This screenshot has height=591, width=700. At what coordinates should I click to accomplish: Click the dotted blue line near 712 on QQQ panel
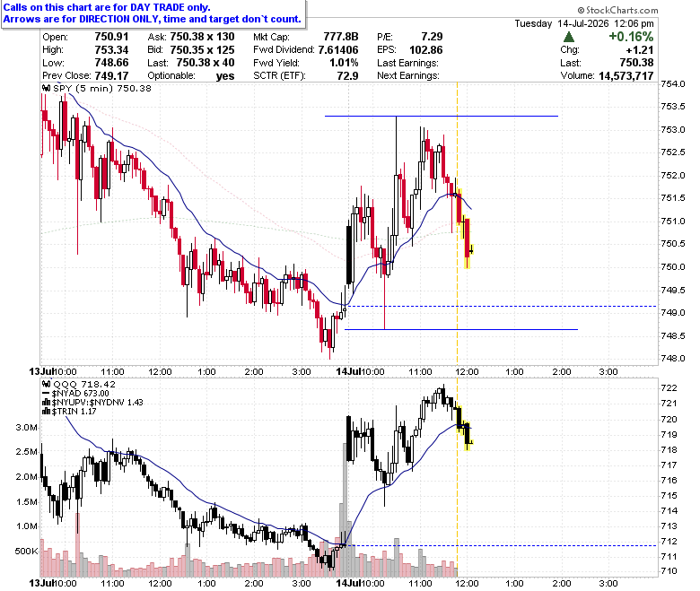(x=501, y=545)
